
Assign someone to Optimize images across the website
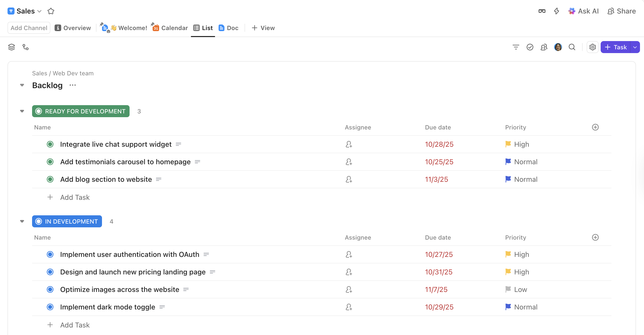(349, 289)
